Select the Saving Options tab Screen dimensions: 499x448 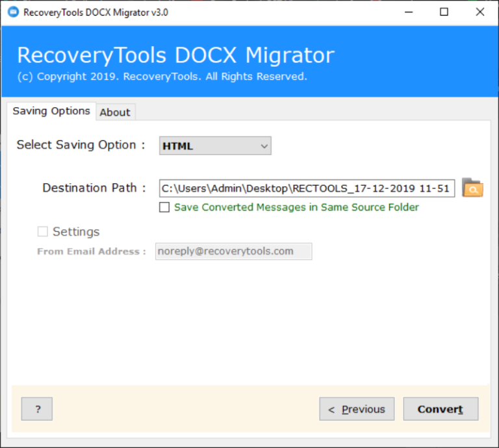[51, 111]
